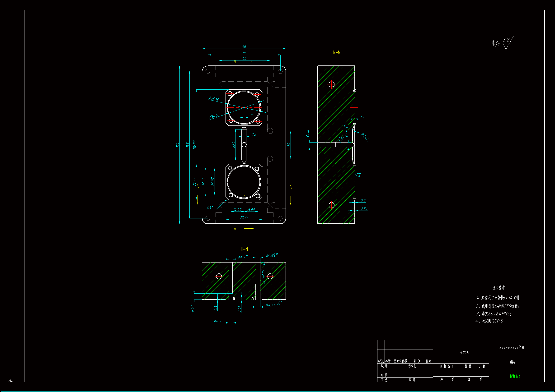Click the 淬火60-64HRc requirement line
555x392 pixels.
493,314
